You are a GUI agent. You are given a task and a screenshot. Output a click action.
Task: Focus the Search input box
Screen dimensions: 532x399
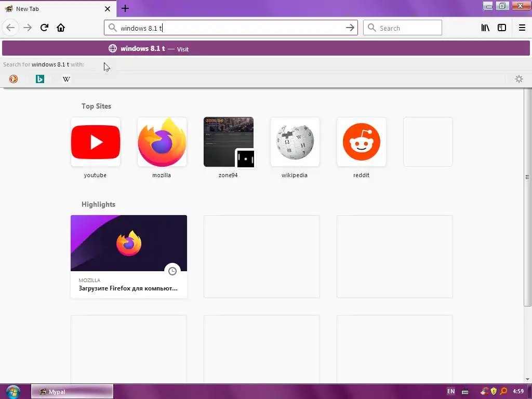(403, 28)
